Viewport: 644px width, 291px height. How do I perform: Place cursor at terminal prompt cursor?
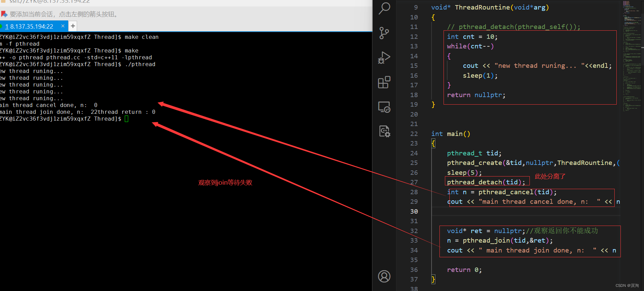pos(126,119)
